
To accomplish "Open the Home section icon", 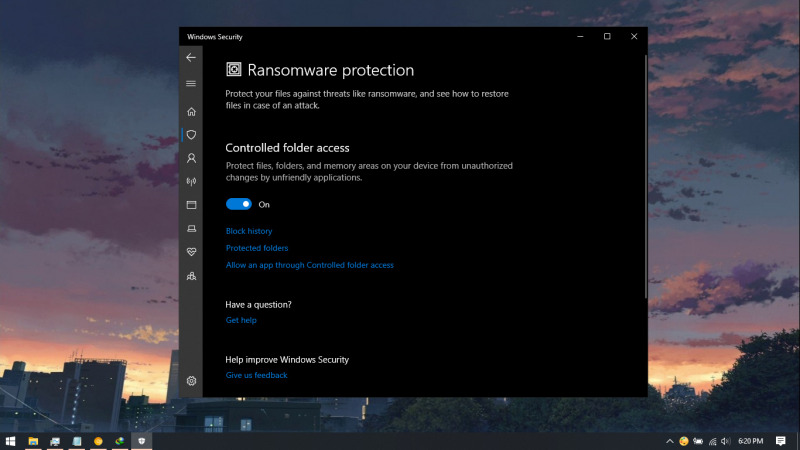I will (191, 112).
